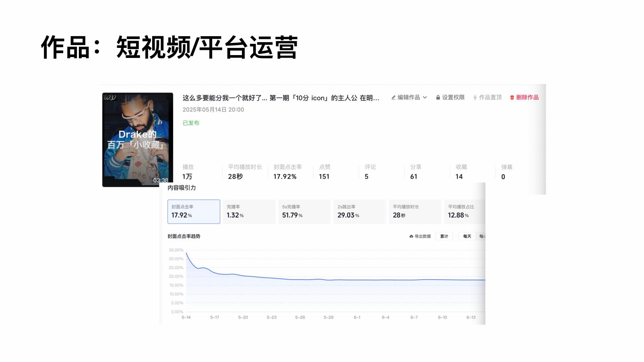Select the 5s完播率 51.79% metric card

pos(304,212)
